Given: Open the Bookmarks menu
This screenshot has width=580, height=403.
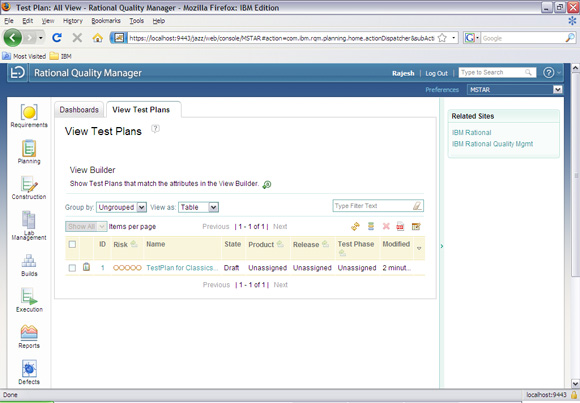Looking at the screenshot, I should [x=106, y=21].
